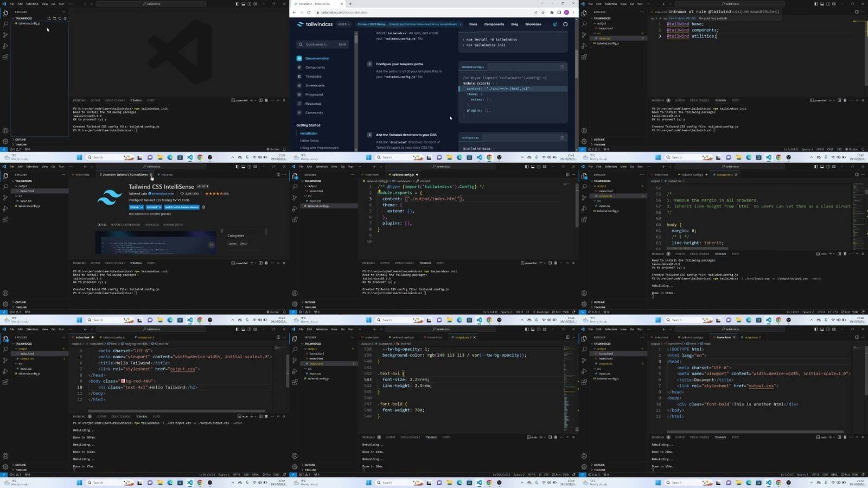Screen dimensions: 868x488
Task: Open Extensions view in empty-editor VS Code window
Action: (5, 57)
